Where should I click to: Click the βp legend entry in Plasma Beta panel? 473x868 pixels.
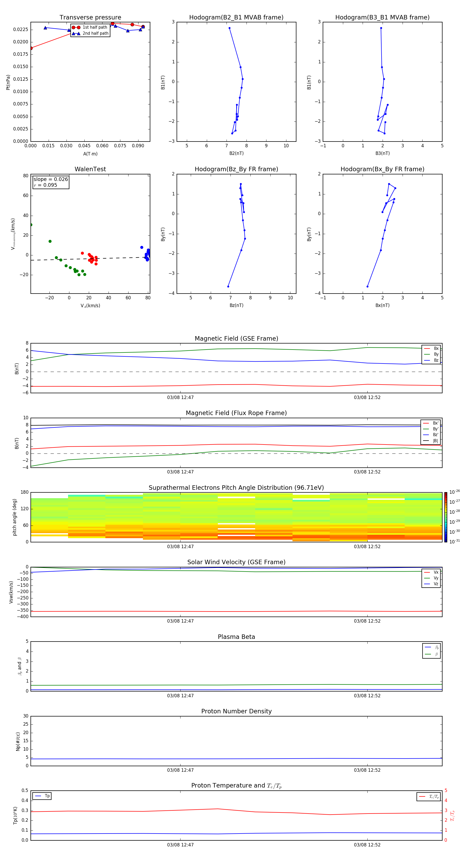click(x=431, y=647)
